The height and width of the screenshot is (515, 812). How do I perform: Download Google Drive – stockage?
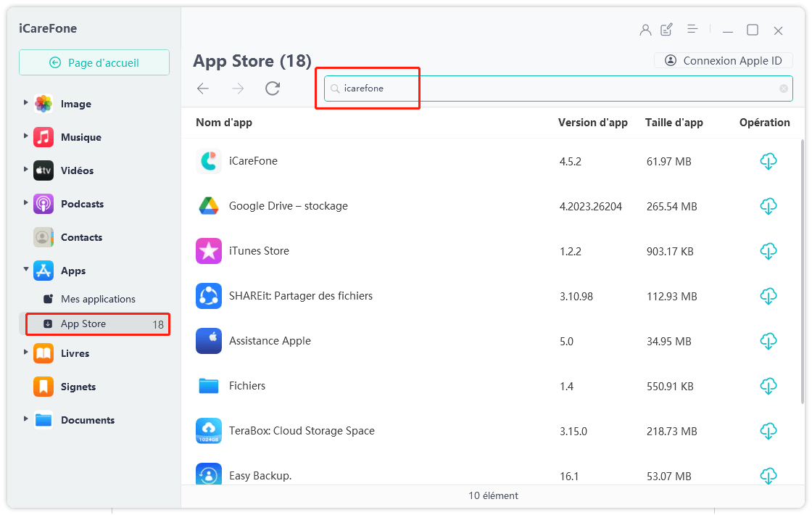point(768,206)
